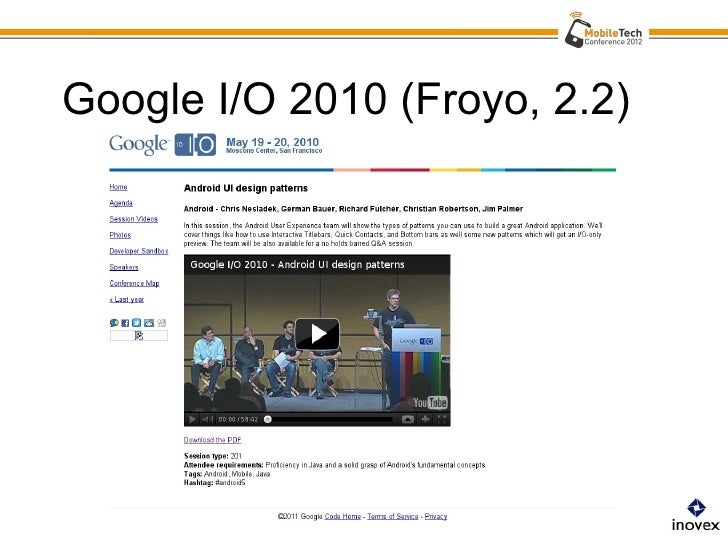Open the Speakers link
Screen dimensions: 728x546
pyautogui.click(x=124, y=267)
